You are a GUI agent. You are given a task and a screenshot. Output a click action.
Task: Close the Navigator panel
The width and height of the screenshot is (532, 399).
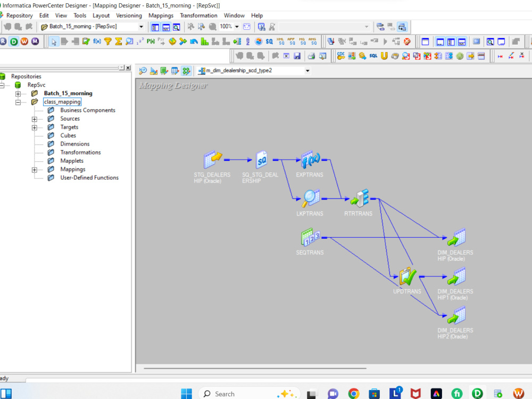(x=128, y=68)
